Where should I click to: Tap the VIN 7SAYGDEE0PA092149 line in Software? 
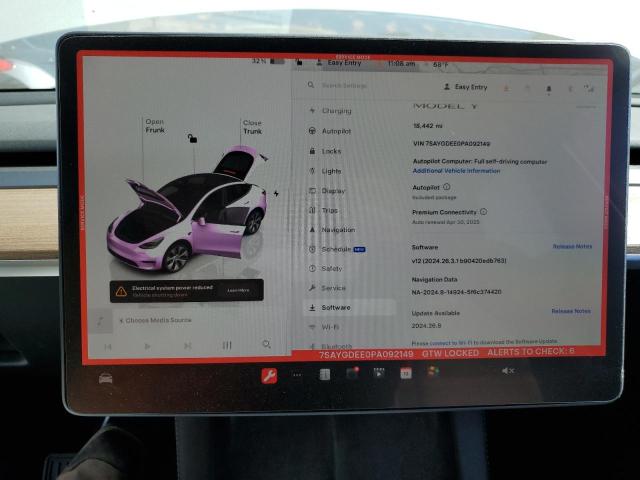(x=451, y=144)
